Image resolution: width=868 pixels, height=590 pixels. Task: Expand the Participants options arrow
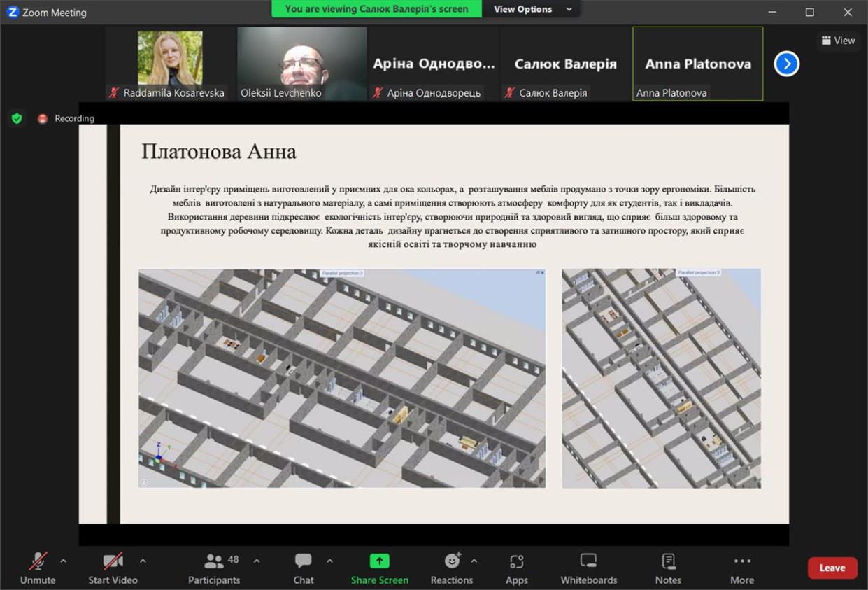pos(256,561)
